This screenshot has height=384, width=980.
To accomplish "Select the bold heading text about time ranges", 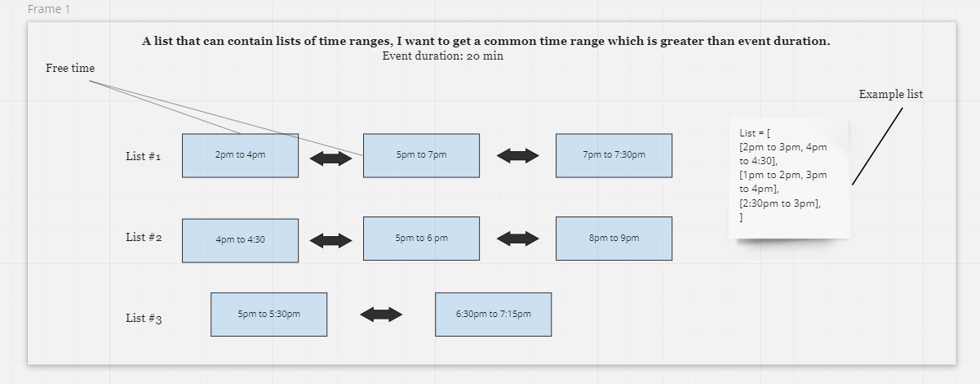I will [486, 41].
